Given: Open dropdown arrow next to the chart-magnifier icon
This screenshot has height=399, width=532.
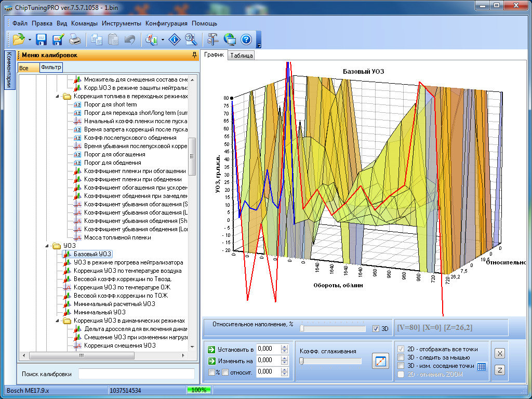Looking at the screenshot, I should [x=163, y=39].
